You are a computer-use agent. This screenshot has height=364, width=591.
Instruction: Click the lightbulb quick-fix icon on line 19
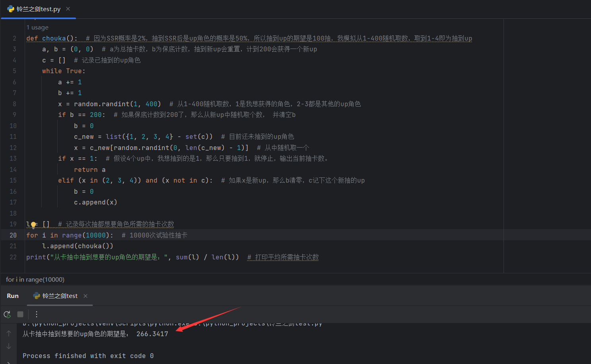coord(33,225)
